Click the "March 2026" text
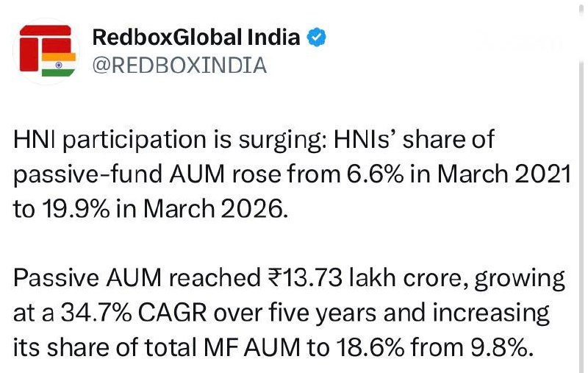Image resolution: width=588 pixels, height=373 pixels. click(215, 209)
